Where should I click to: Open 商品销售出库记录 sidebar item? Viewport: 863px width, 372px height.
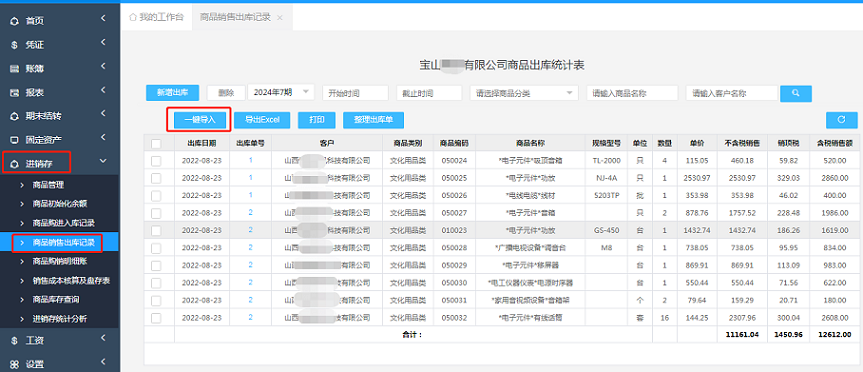pyautogui.click(x=64, y=242)
